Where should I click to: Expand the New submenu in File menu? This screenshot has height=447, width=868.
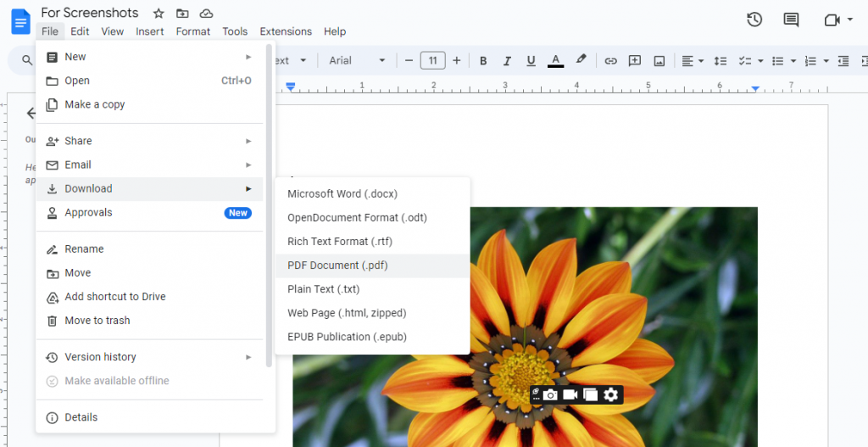[x=149, y=57]
